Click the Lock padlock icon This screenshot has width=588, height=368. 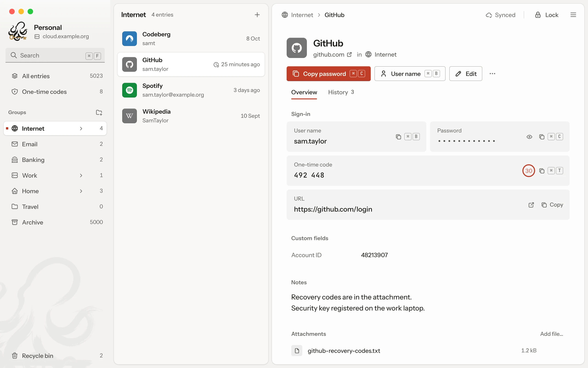[538, 15]
